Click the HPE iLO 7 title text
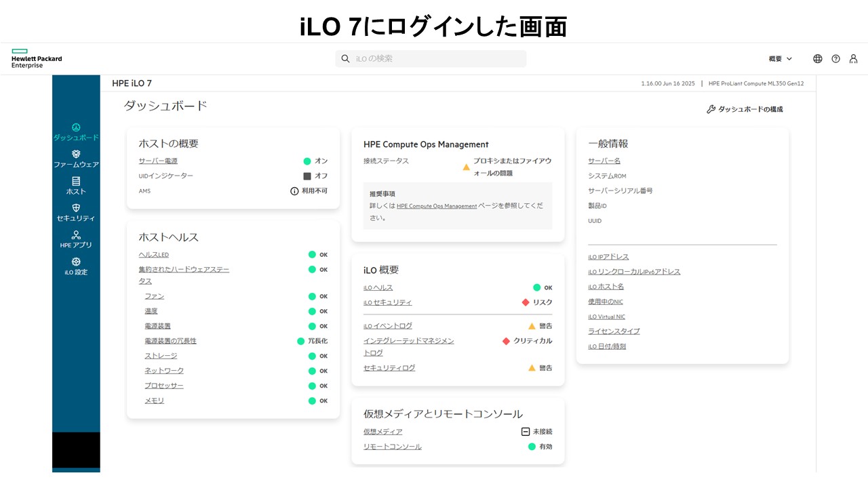This screenshot has width=868, height=488. (132, 83)
